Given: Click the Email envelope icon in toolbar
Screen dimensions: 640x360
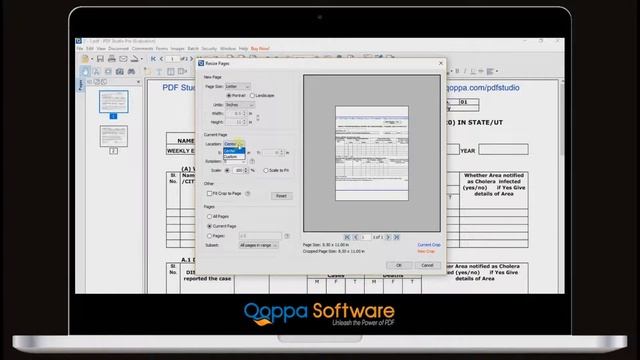Looking at the screenshot, I should tap(123, 59).
